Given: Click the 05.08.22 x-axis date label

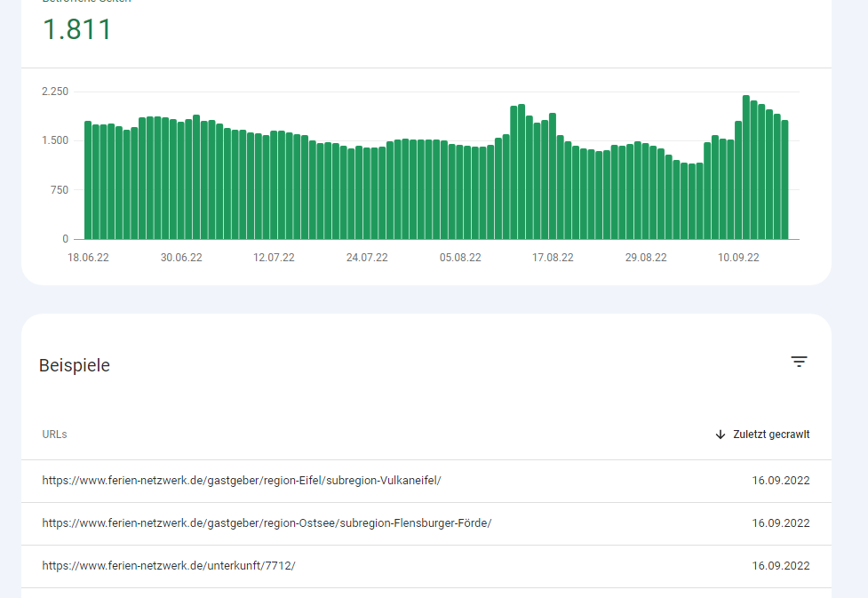Looking at the screenshot, I should [460, 258].
